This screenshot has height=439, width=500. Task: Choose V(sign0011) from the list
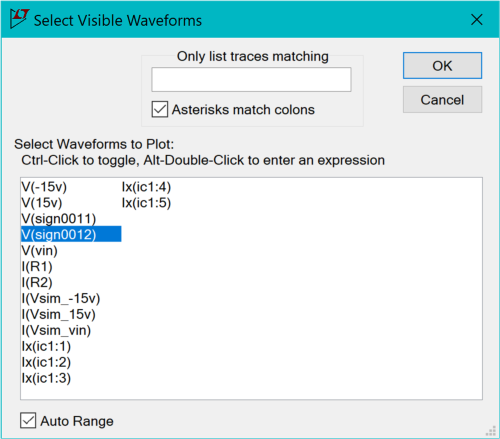click(x=59, y=219)
